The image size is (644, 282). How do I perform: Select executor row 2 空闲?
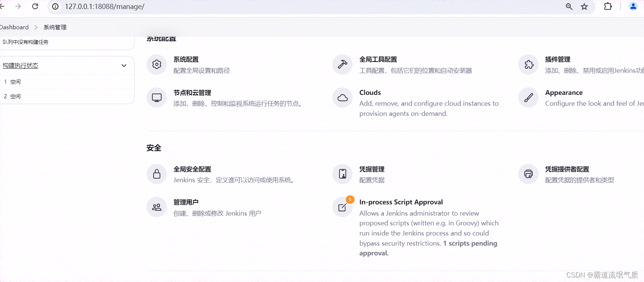pyautogui.click(x=67, y=96)
